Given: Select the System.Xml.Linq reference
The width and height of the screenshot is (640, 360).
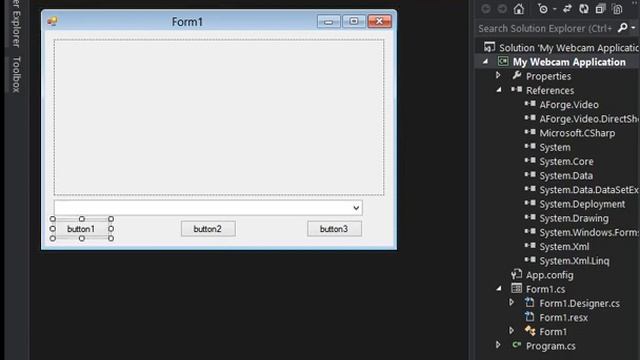Looking at the screenshot, I should tap(574, 261).
